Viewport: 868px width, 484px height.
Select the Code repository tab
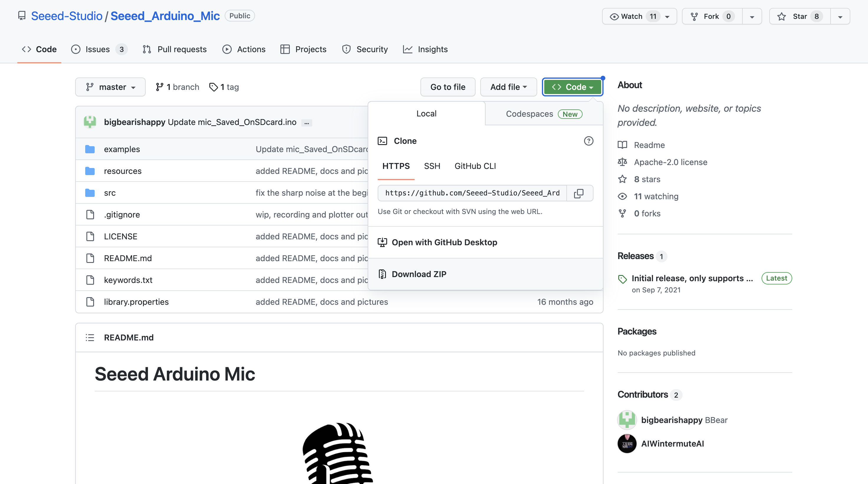point(39,49)
